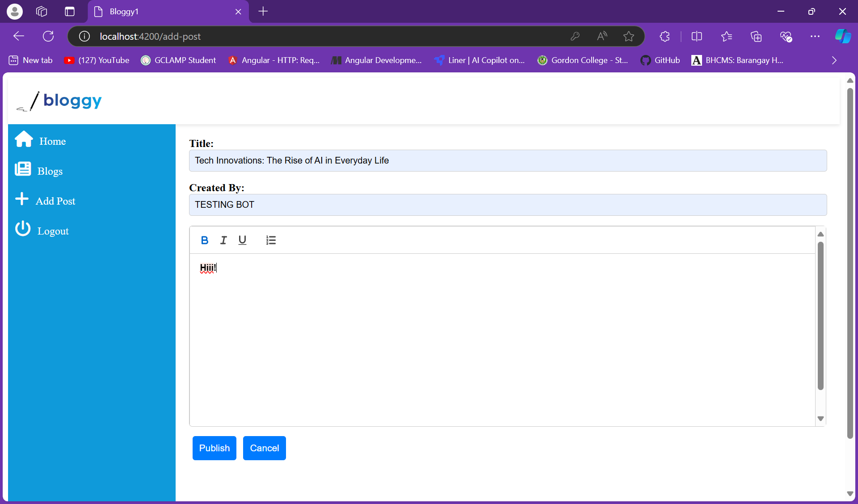Cancel the new post
Viewport: 858px width, 504px height.
point(265,448)
